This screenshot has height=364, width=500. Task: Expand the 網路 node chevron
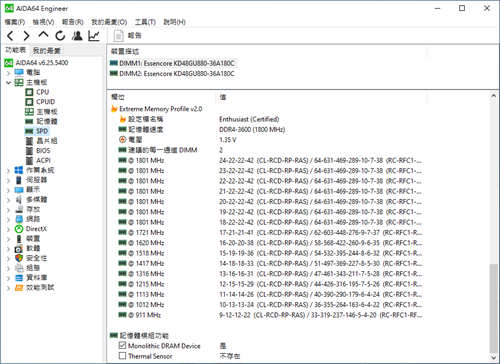pos(9,219)
